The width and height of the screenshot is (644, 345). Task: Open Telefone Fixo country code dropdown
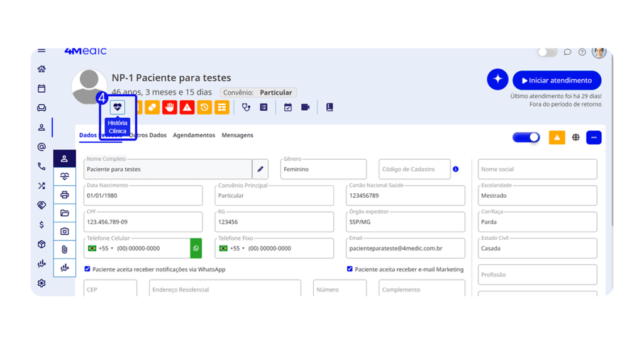tap(233, 249)
